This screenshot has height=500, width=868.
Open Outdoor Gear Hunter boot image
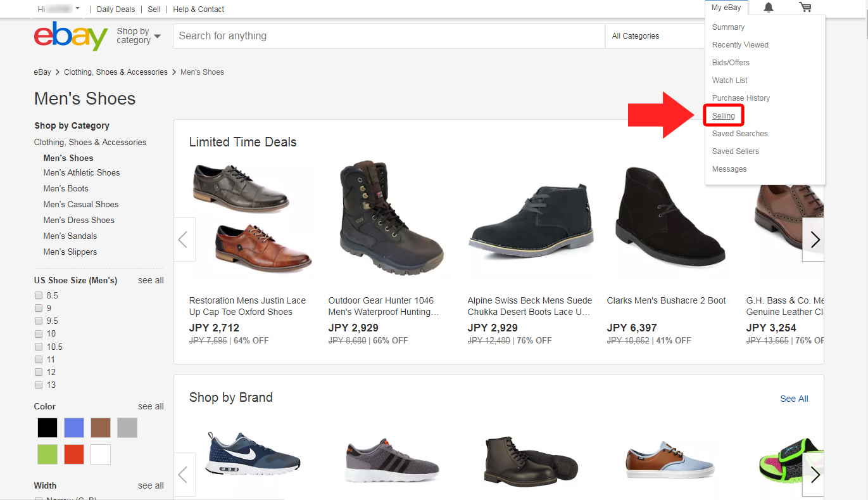tap(391, 219)
